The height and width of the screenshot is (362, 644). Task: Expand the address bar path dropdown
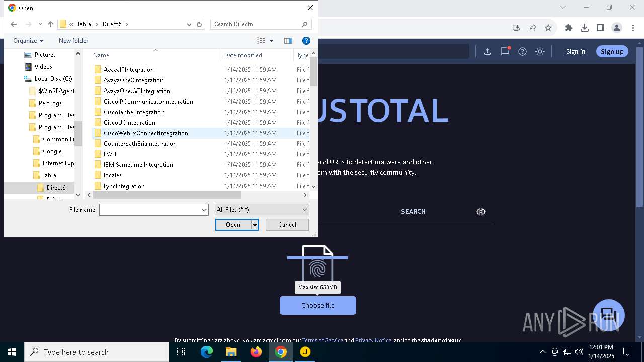(189, 24)
